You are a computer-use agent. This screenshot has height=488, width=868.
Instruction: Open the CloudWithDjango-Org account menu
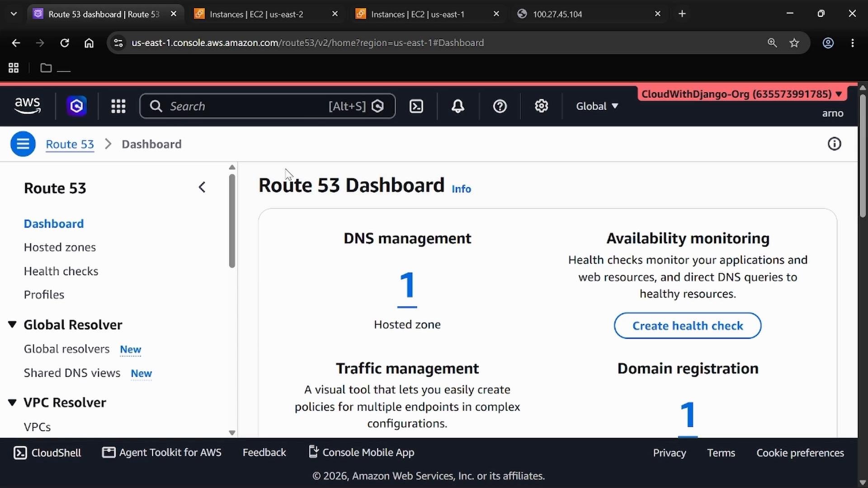[742, 94]
